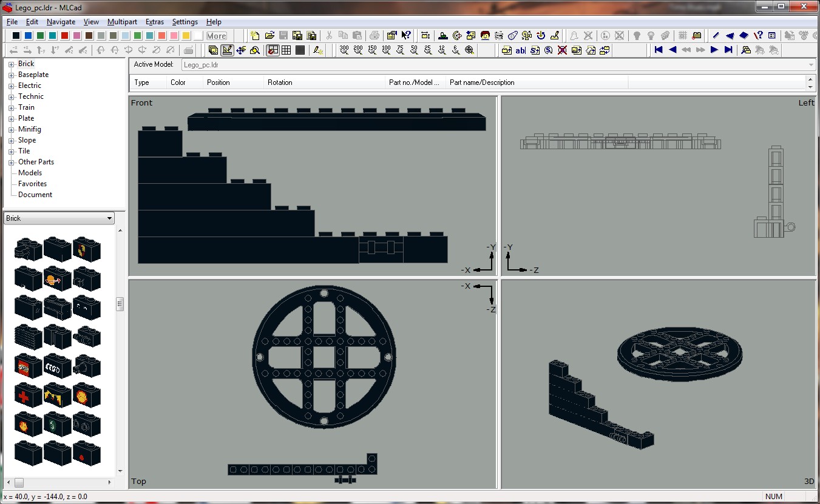Expand the Minifig parts tree entry
820x504 pixels.
click(12, 129)
